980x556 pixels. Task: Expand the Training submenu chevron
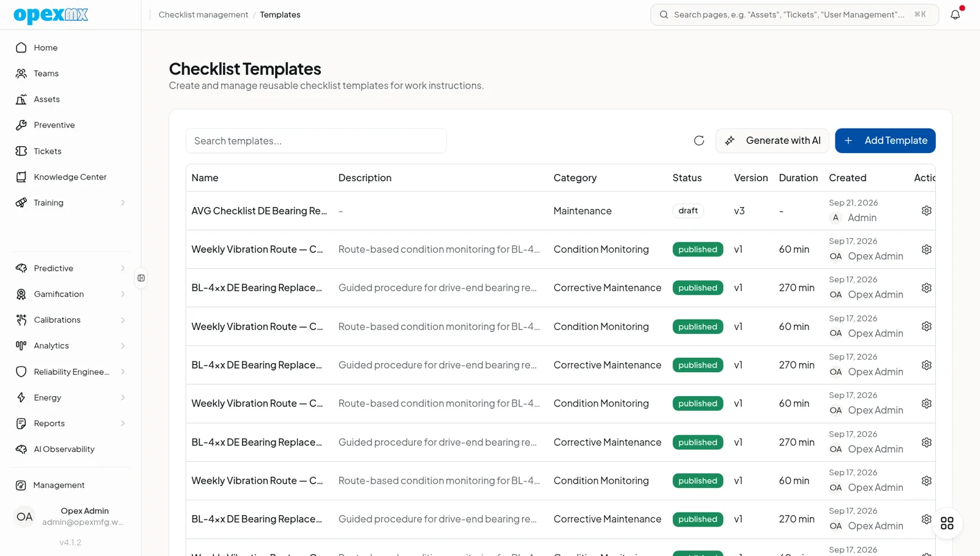123,203
